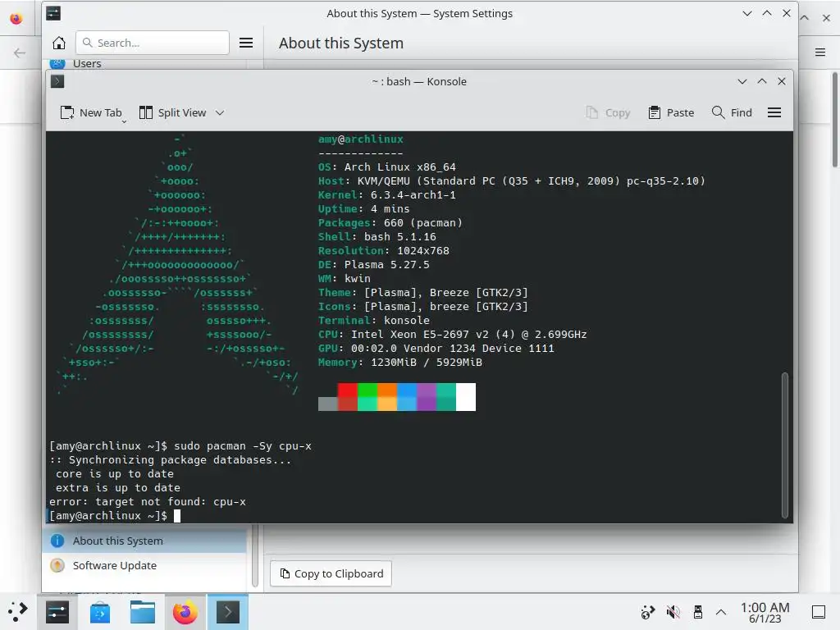Focus the System Settings search field
This screenshot has width=840, height=630.
(153, 43)
